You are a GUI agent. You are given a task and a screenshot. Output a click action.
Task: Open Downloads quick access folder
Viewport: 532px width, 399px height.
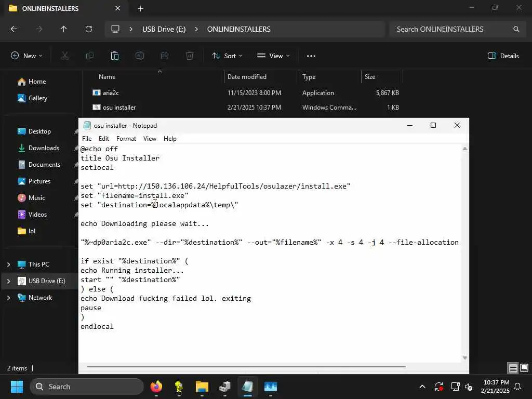44,148
